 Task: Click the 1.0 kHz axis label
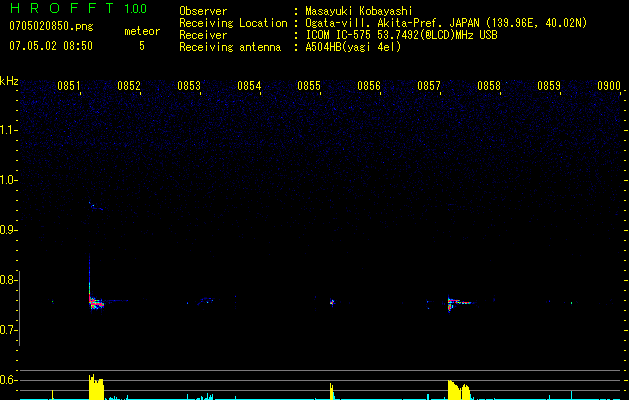(x=8, y=180)
